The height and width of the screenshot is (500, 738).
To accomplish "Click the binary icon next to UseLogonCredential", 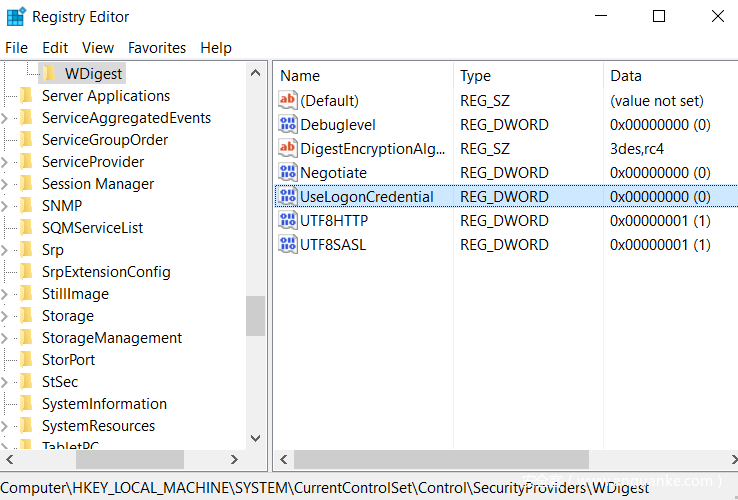I will click(288, 197).
